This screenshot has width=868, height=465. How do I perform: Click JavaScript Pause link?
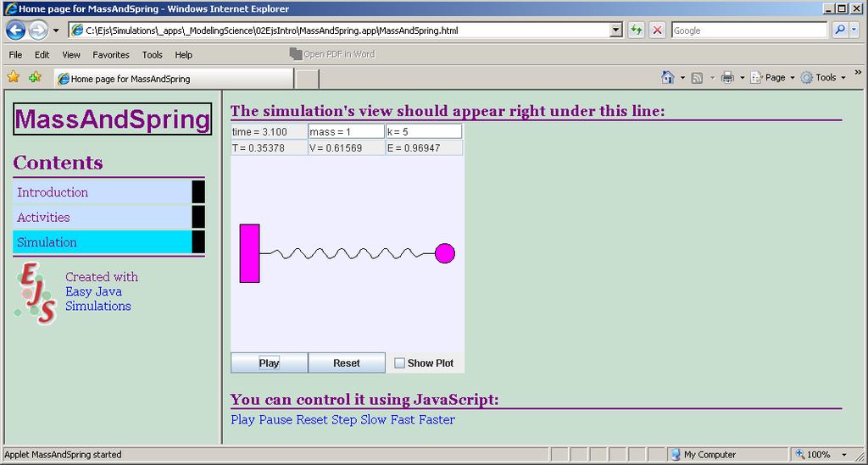(275, 419)
